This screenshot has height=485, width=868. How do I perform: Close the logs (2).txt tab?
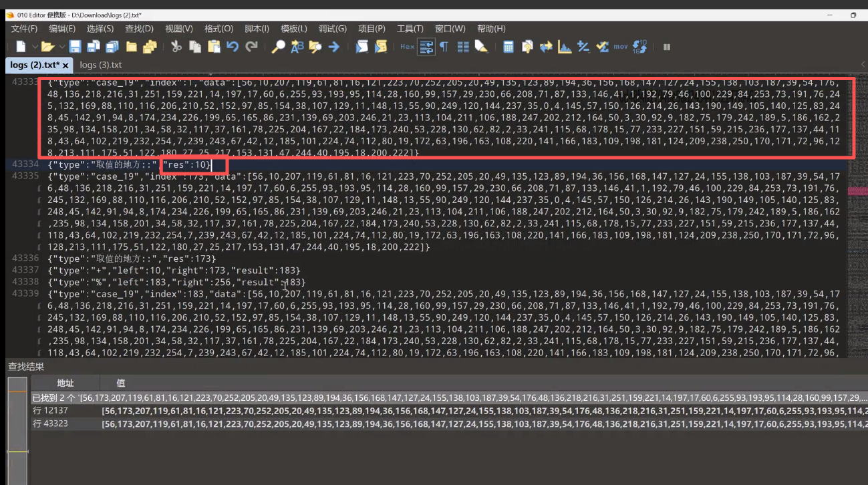point(65,65)
